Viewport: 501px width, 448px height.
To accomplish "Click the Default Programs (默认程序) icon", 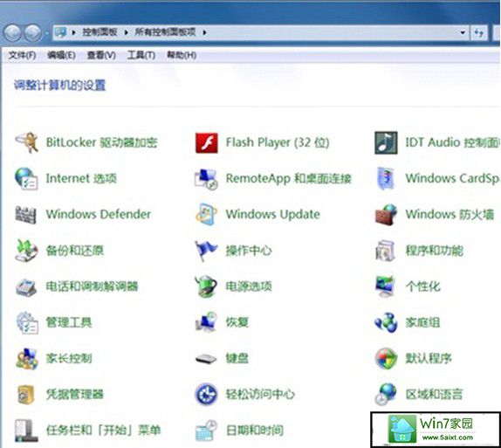I will 386,358.
